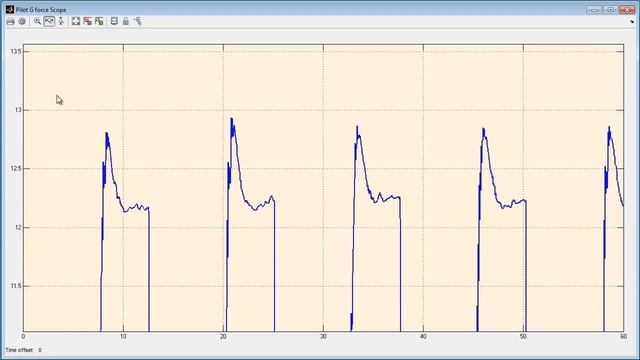Toggle the Zoom X-axis tool

(49, 21)
